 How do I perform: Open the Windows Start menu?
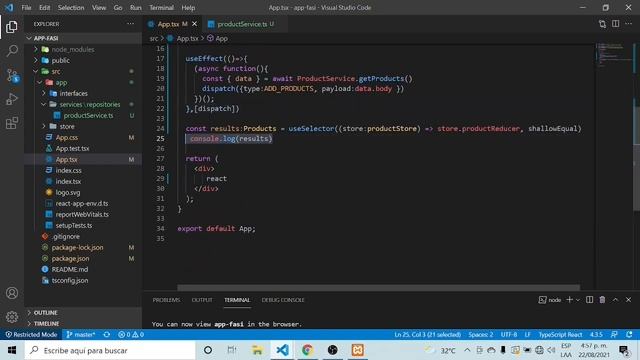12,350
